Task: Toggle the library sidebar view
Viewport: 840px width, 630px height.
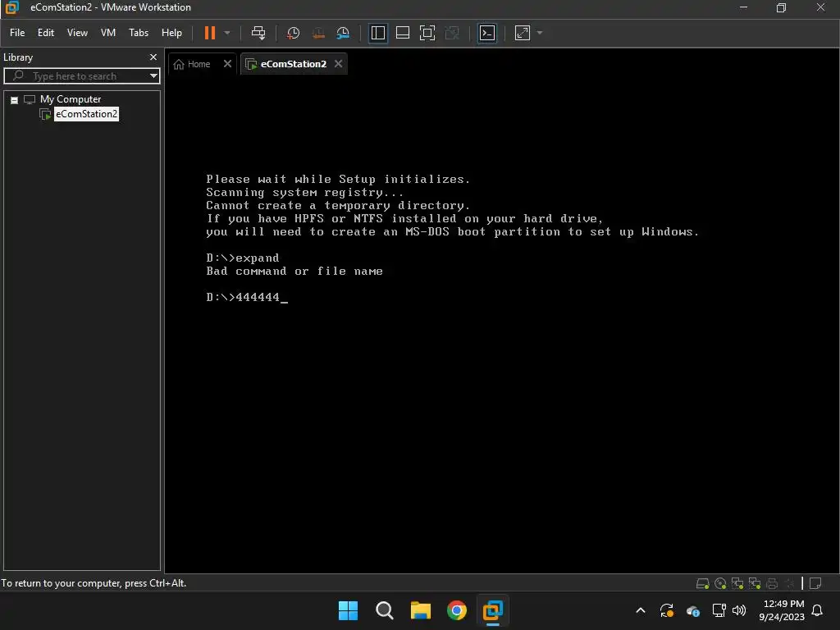Action: pos(378,33)
